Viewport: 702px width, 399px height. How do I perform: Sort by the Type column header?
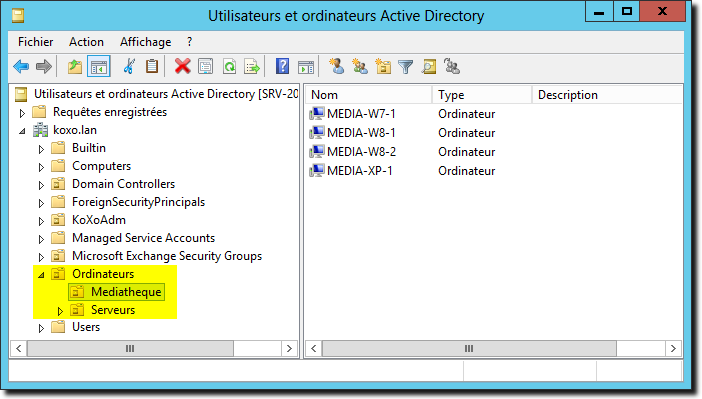click(x=482, y=95)
